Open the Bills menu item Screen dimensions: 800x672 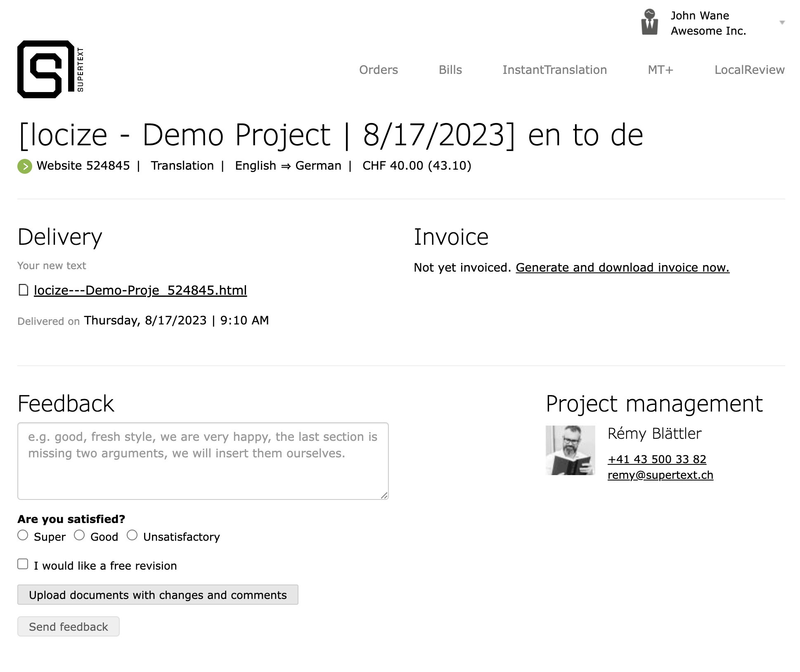click(450, 70)
